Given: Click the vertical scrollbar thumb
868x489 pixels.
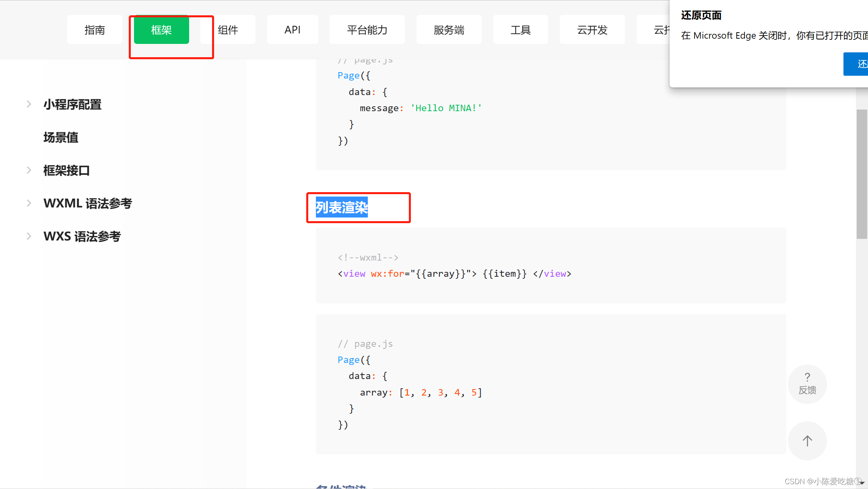Looking at the screenshot, I should [x=862, y=173].
